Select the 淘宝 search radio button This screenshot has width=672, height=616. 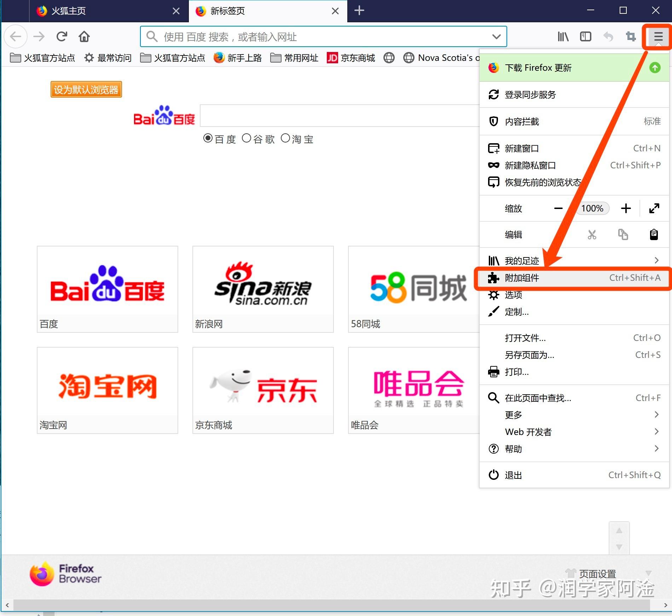point(285,138)
